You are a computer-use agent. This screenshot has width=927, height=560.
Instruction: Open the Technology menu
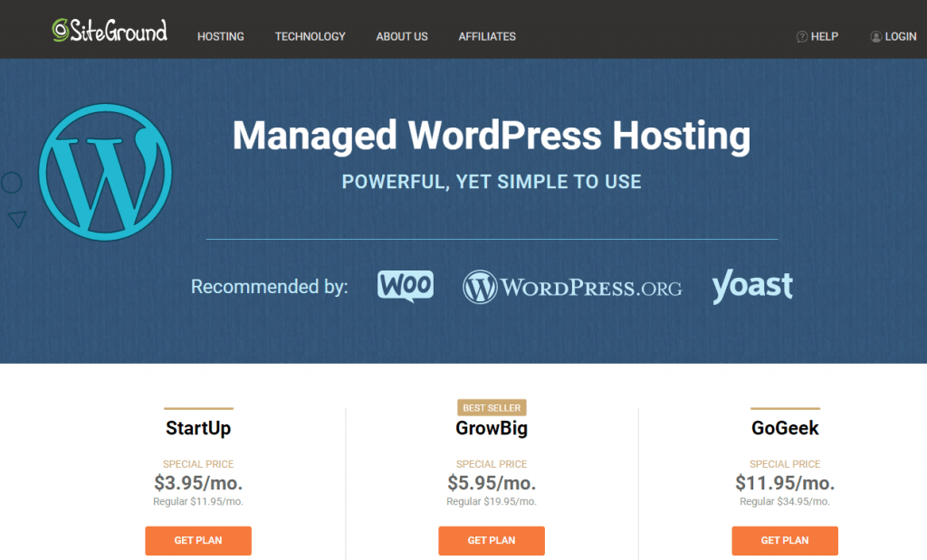[x=310, y=36]
